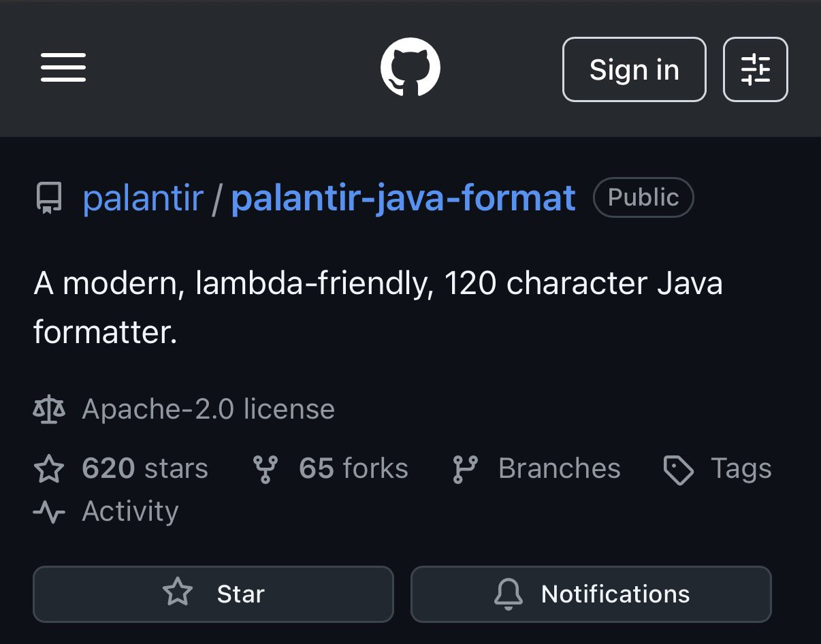Click the branch icon next to Branches
Image resolution: width=821 pixels, height=644 pixels.
(465, 469)
